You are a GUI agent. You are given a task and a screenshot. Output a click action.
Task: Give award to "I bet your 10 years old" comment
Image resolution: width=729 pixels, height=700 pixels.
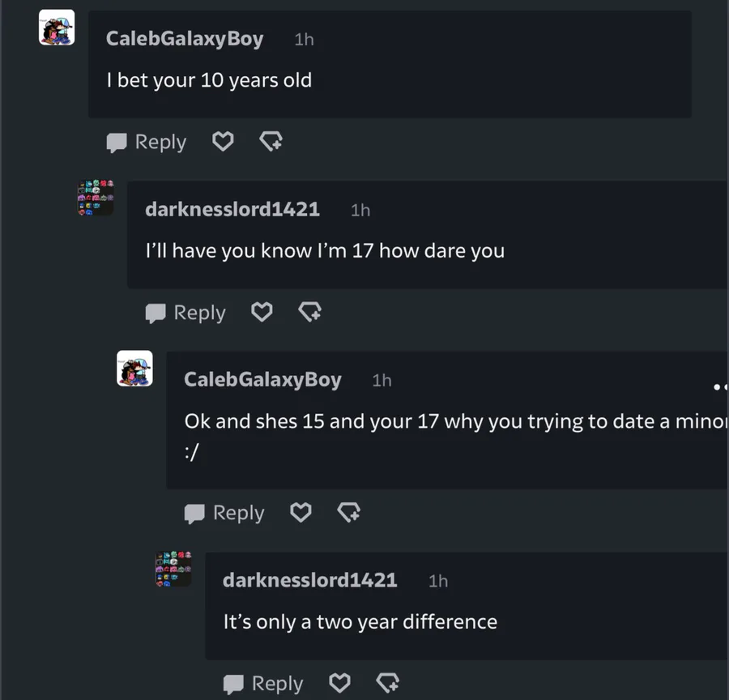[x=271, y=143]
